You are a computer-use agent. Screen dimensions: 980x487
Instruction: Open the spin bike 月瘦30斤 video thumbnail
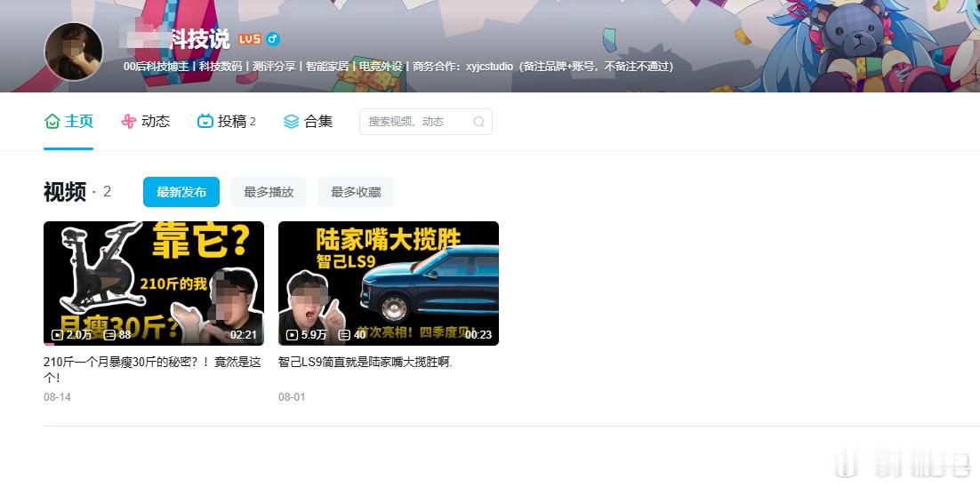(x=154, y=283)
